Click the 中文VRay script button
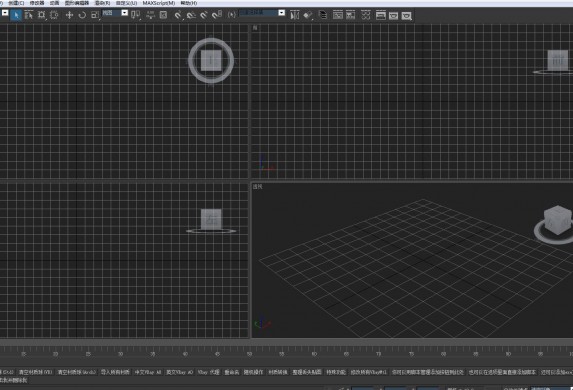Image resolution: width=573 pixels, height=390 pixels. 148,372
